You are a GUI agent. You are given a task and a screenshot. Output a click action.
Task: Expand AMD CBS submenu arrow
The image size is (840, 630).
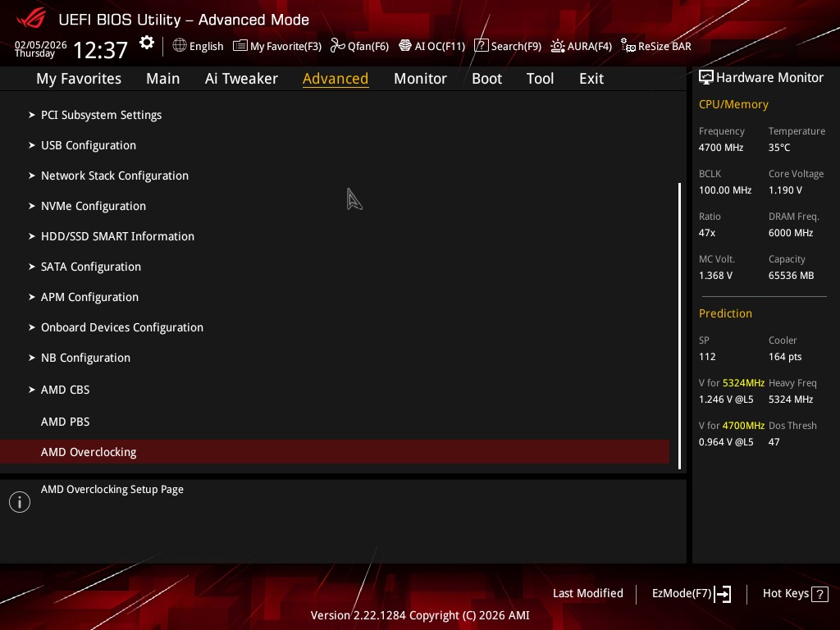point(32,390)
